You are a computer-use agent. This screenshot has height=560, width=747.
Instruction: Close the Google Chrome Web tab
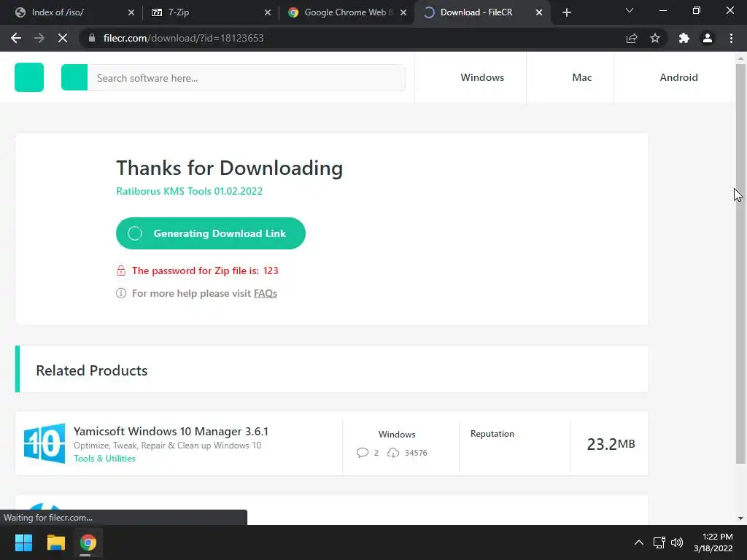coord(403,12)
